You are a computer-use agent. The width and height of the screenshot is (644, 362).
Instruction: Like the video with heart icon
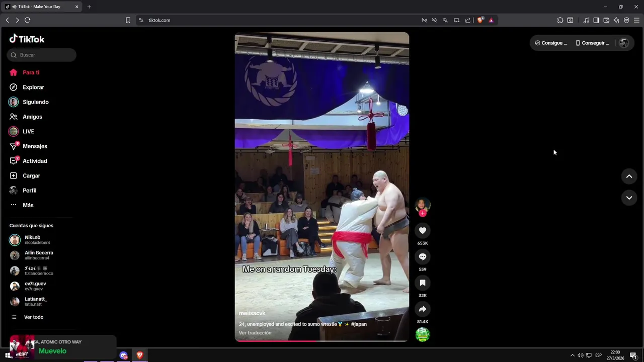tap(423, 231)
